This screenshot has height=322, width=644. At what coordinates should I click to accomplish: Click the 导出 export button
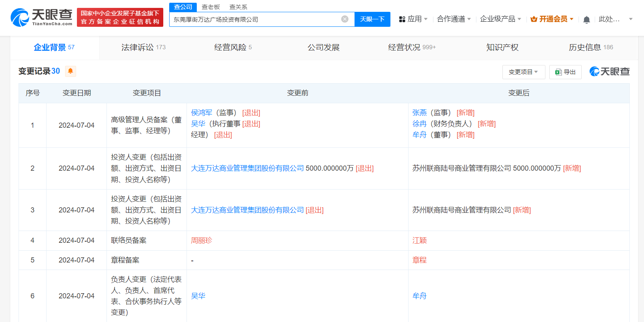[565, 72]
